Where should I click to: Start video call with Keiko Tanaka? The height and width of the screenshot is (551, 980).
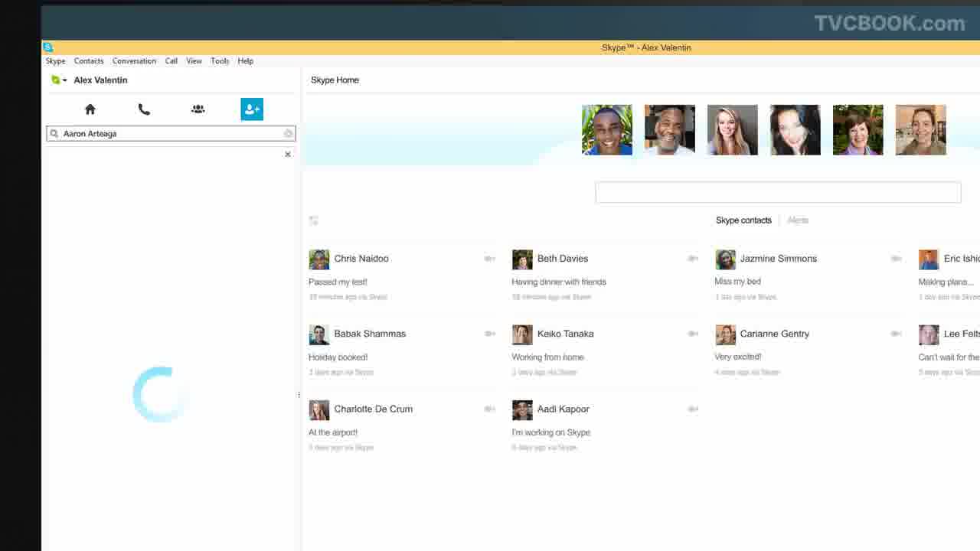(693, 334)
